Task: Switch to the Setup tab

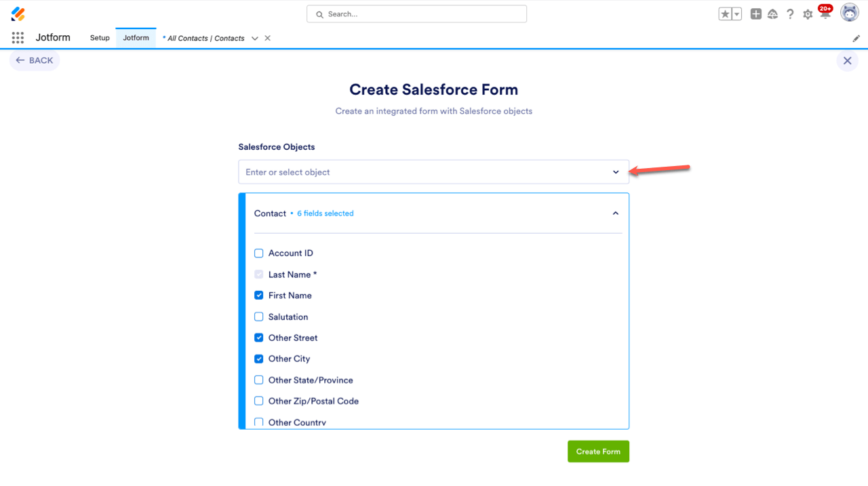Action: click(x=100, y=38)
